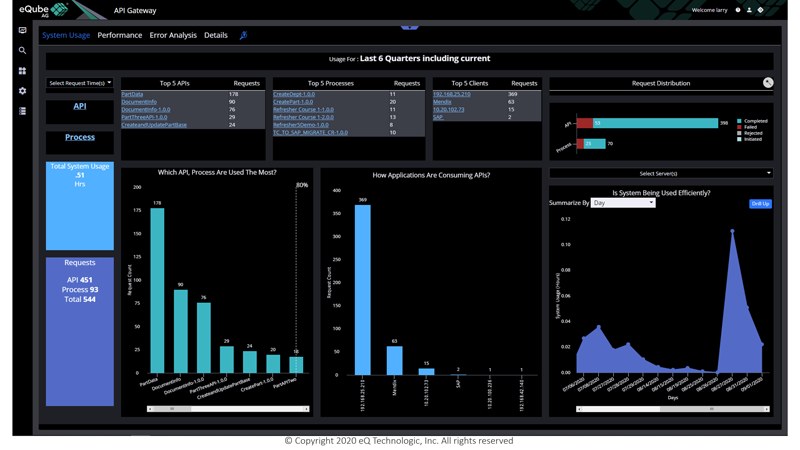Open the CreatePart-1.0.0 process link
This screenshot has height=450, width=800.
click(293, 102)
